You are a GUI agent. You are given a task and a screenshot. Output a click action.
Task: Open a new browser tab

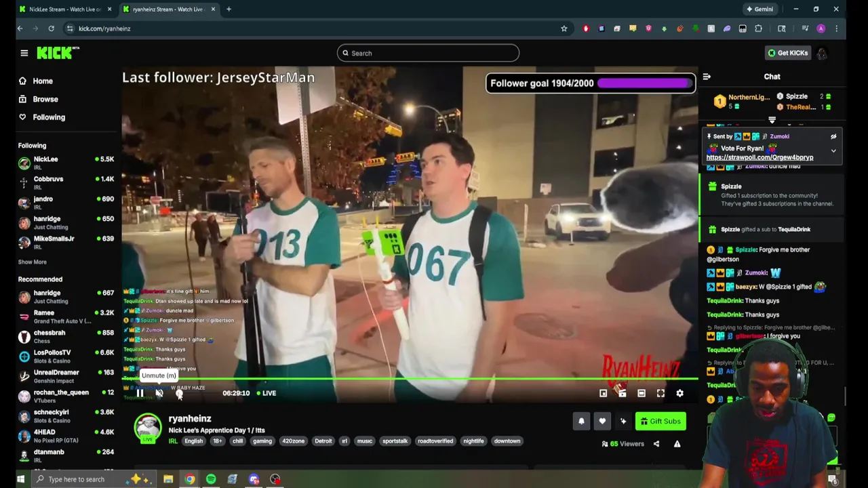tap(229, 9)
